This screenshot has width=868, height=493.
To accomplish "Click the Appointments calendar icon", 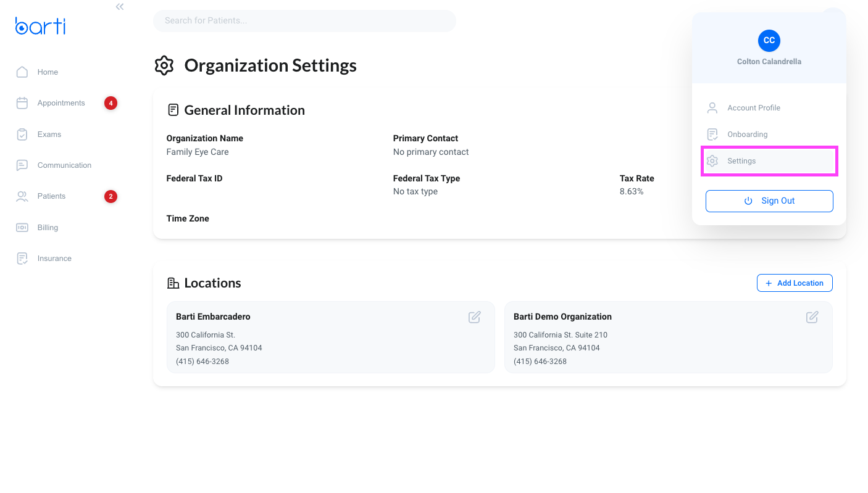I will pyautogui.click(x=22, y=103).
